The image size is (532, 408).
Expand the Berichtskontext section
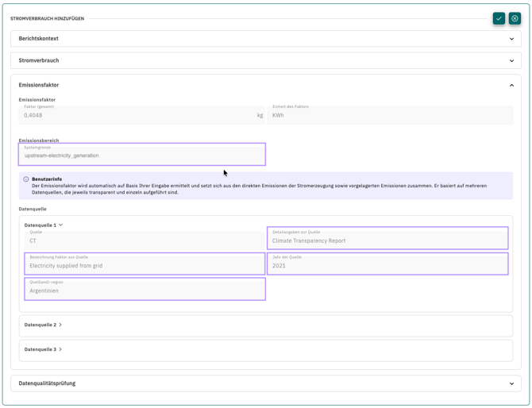click(x=511, y=39)
